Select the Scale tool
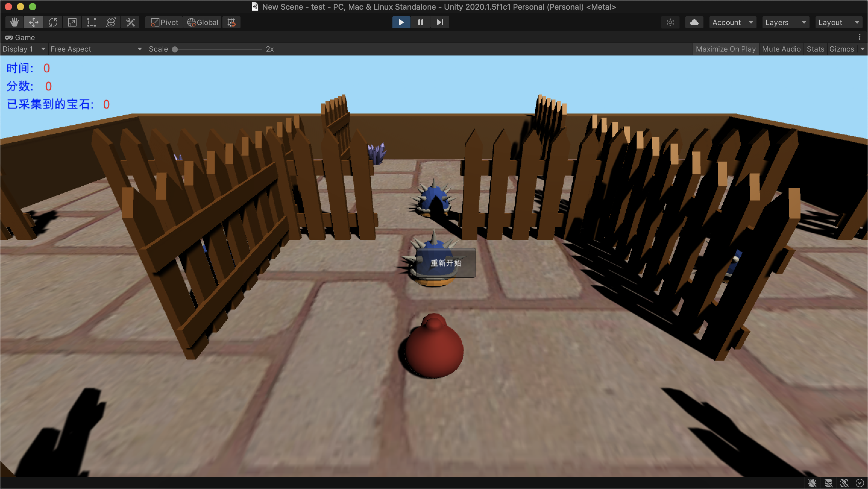This screenshot has width=868, height=489. coord(72,22)
